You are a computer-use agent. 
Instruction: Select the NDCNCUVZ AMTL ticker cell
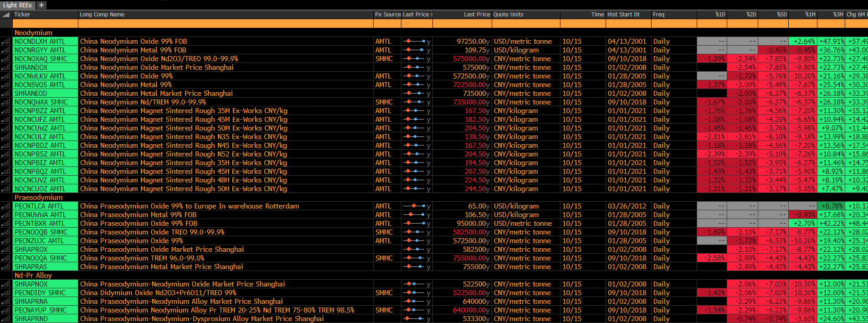pos(45,180)
